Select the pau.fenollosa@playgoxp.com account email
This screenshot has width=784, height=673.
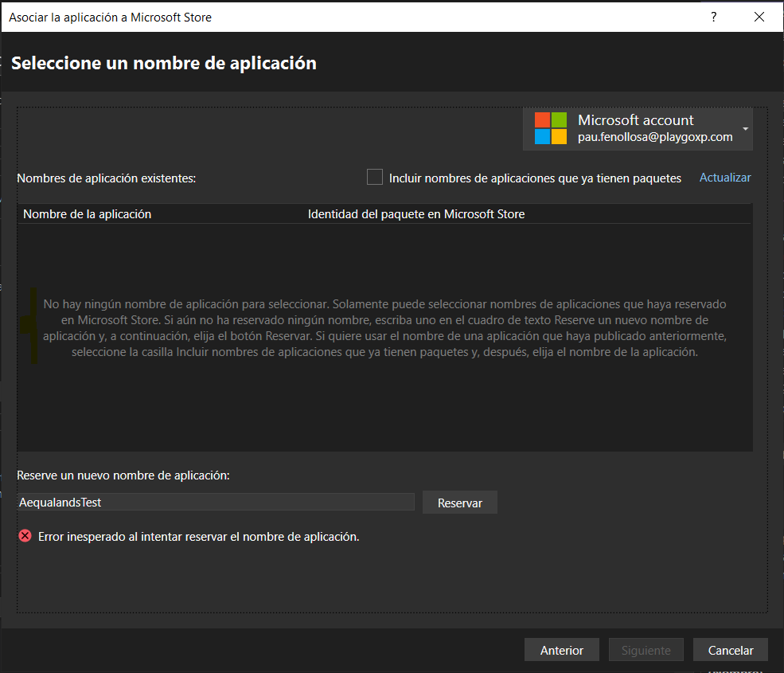coord(655,137)
